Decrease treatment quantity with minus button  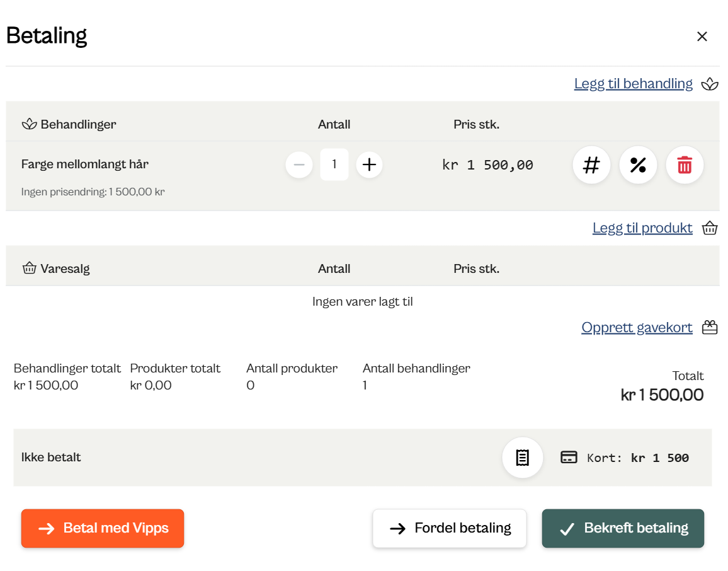(299, 165)
